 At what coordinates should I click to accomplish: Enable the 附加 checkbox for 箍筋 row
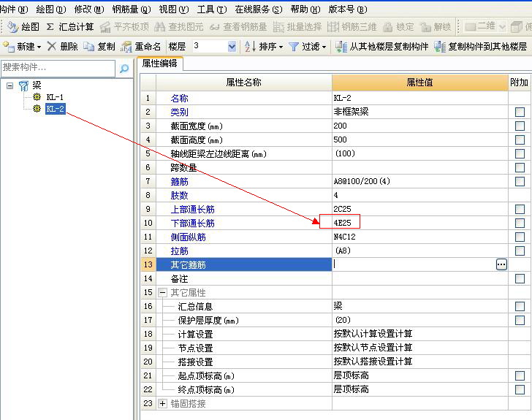[520, 181]
